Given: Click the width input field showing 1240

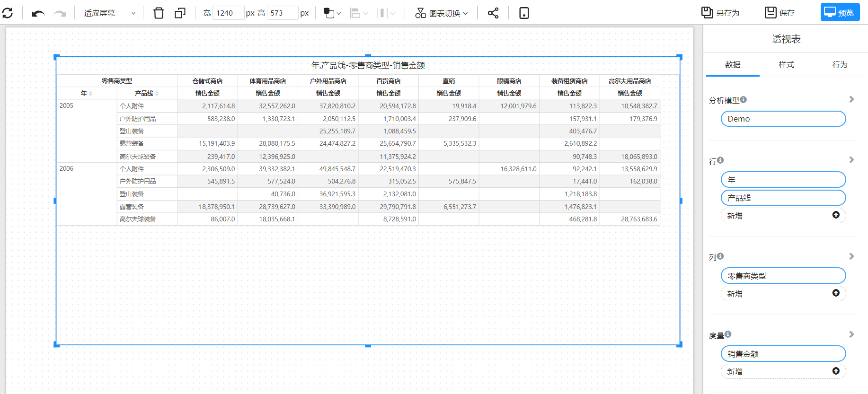Looking at the screenshot, I should pos(229,13).
